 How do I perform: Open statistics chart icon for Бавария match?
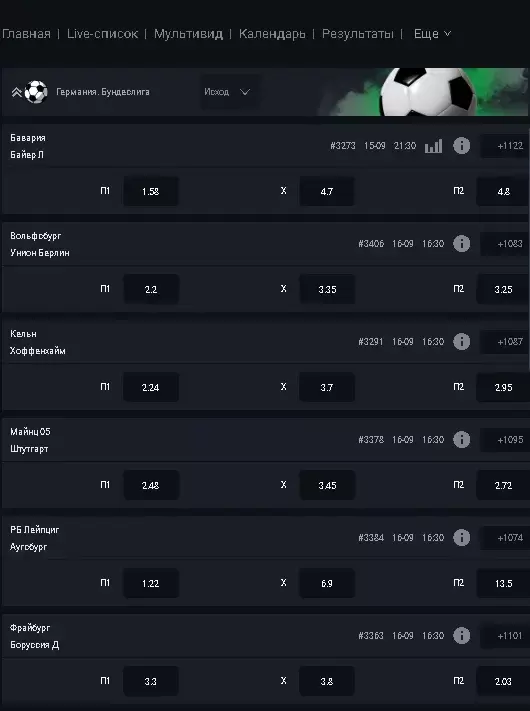pos(433,146)
